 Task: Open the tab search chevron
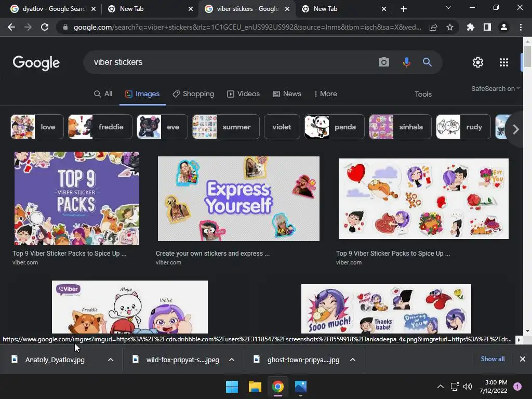tap(448, 7)
